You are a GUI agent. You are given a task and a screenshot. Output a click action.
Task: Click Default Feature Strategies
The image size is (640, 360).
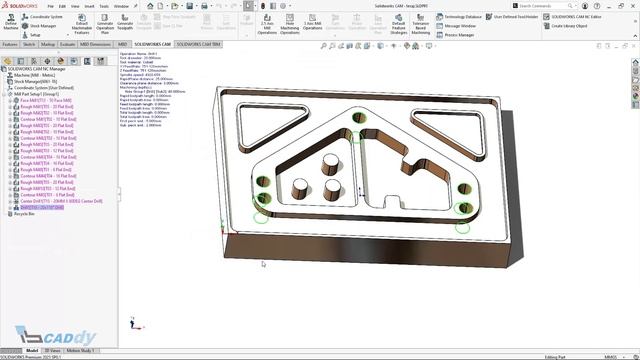pyautogui.click(x=398, y=24)
